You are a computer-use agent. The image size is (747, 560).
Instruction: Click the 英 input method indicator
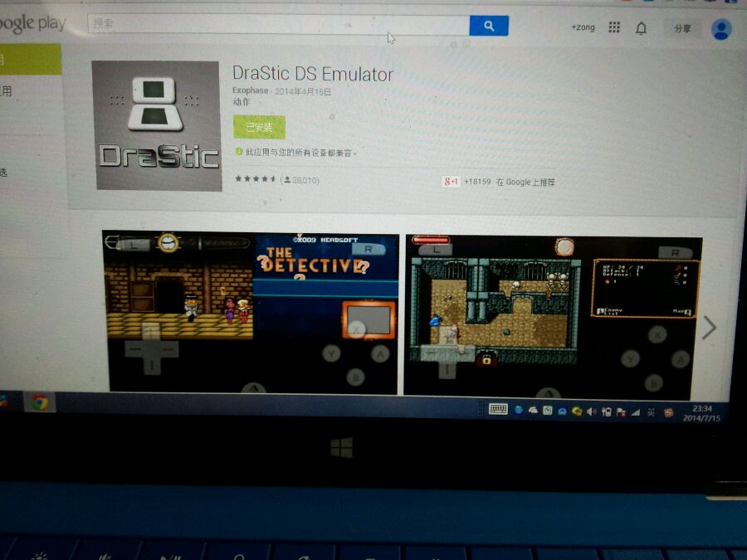click(x=651, y=413)
